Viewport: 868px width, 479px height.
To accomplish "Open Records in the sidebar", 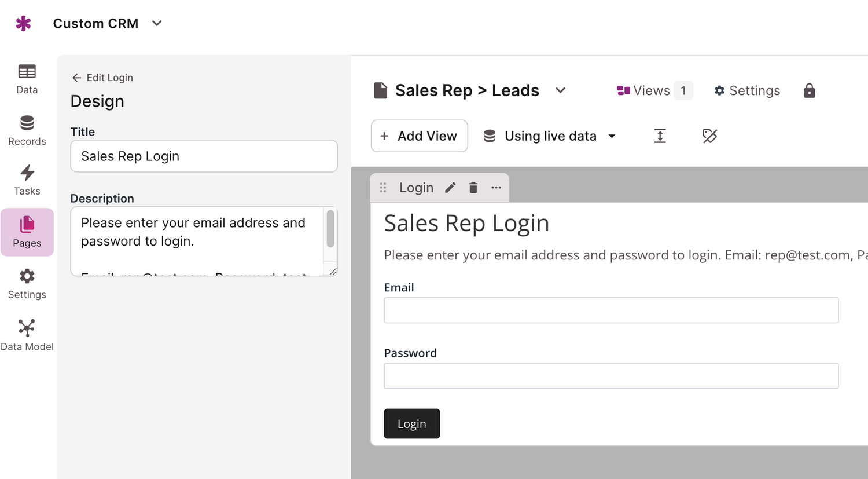I will (27, 130).
